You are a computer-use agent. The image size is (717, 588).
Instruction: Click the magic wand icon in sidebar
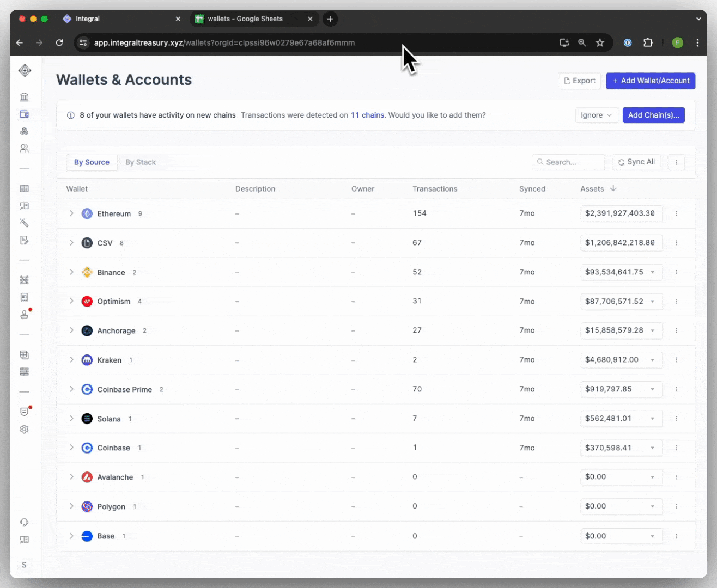tap(25, 223)
